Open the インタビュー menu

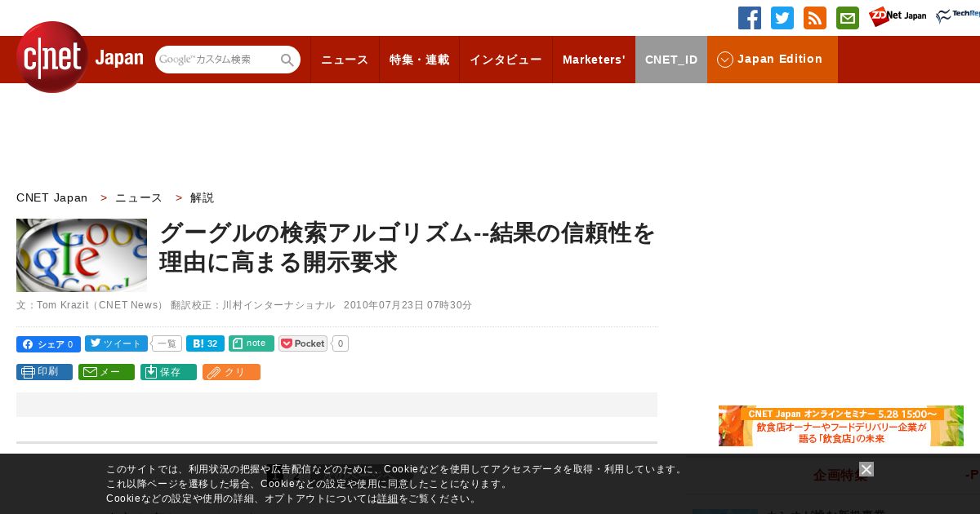[506, 60]
